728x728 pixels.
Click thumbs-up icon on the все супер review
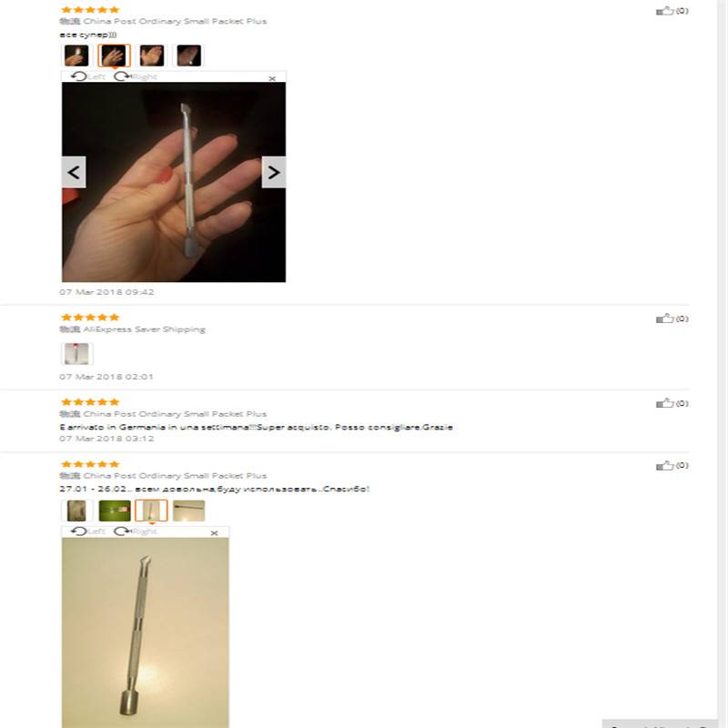point(664,11)
